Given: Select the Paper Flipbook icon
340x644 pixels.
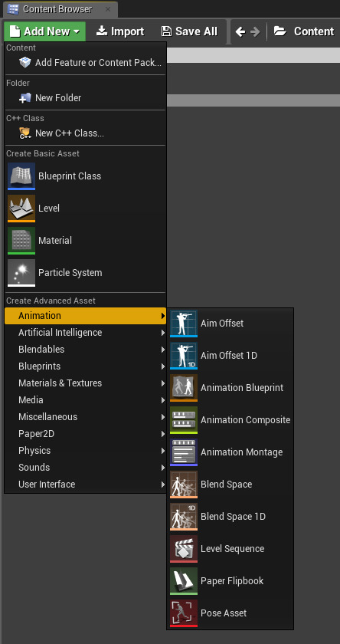Looking at the screenshot, I should point(184,581).
